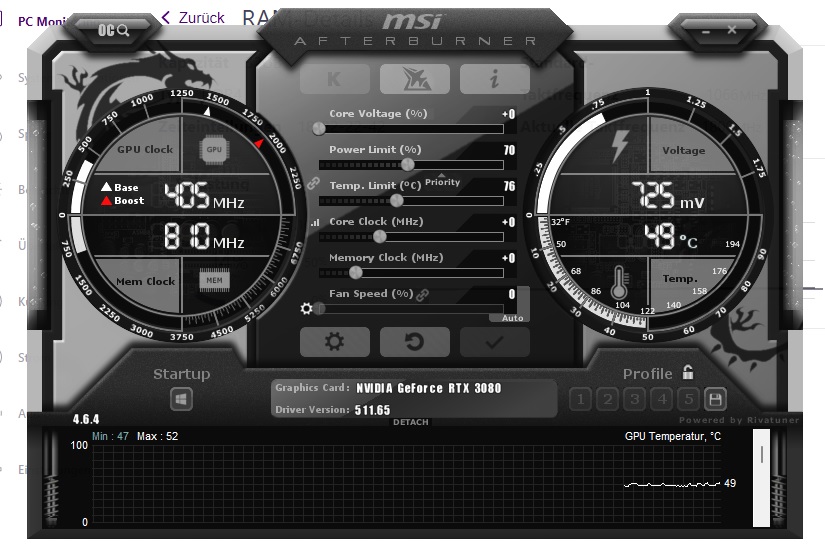This screenshot has width=825, height=554.
Task: Click the Fan Speed slider track
Action: point(411,309)
